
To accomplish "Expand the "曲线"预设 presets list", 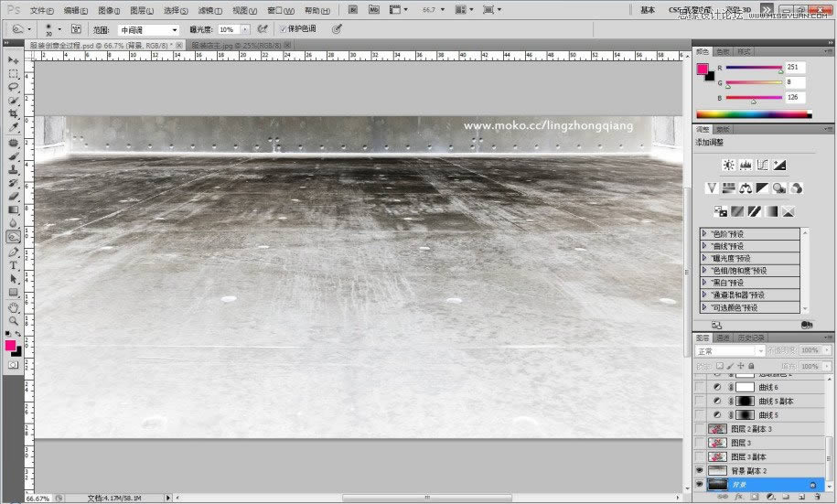I will point(704,246).
